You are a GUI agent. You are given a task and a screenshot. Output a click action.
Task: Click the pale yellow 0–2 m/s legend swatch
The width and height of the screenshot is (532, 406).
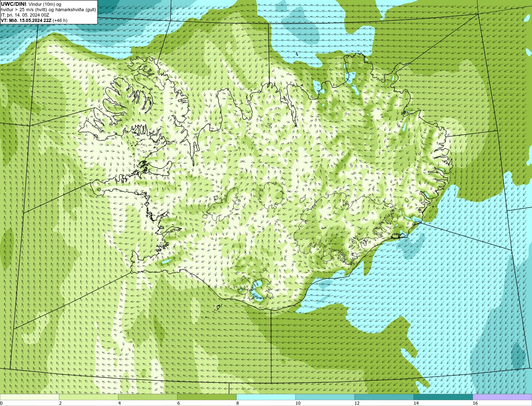[30, 397]
